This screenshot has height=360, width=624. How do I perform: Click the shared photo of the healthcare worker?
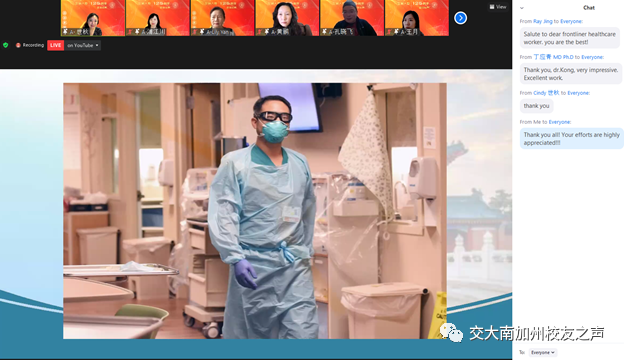point(255,211)
